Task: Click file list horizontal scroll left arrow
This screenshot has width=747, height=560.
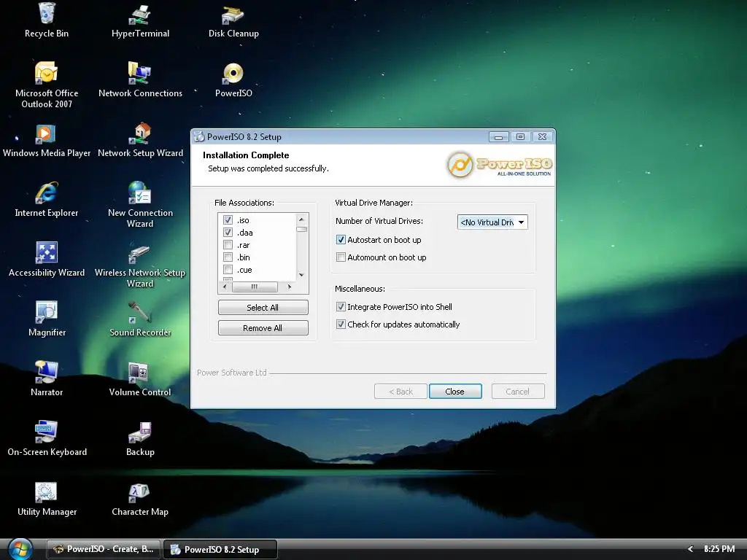Action: click(x=225, y=287)
